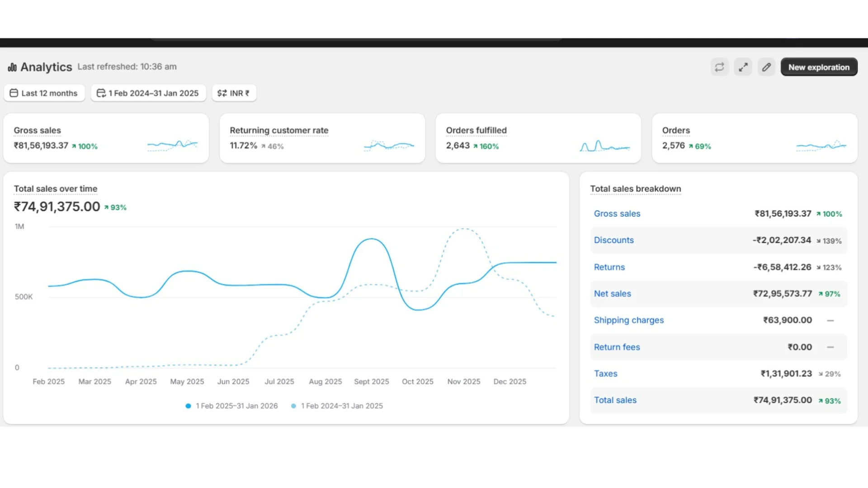Click the Analytics bar chart icon
Viewport: 868px width, 488px height.
12,67
